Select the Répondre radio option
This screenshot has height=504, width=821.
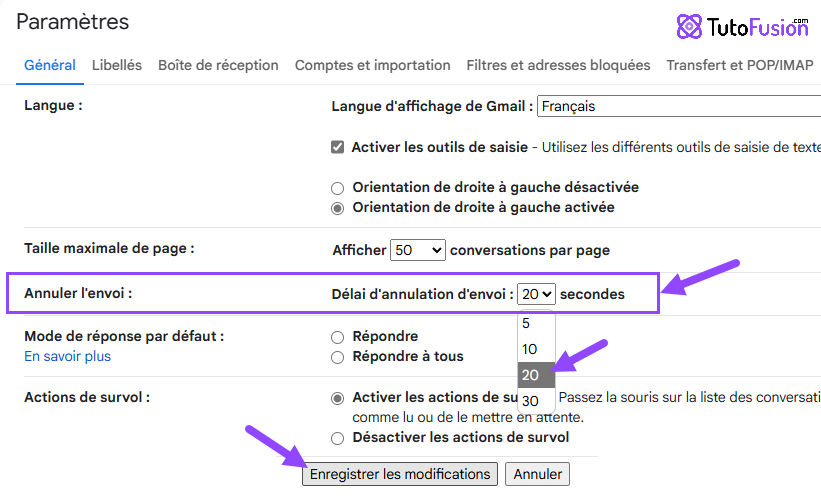pos(338,337)
